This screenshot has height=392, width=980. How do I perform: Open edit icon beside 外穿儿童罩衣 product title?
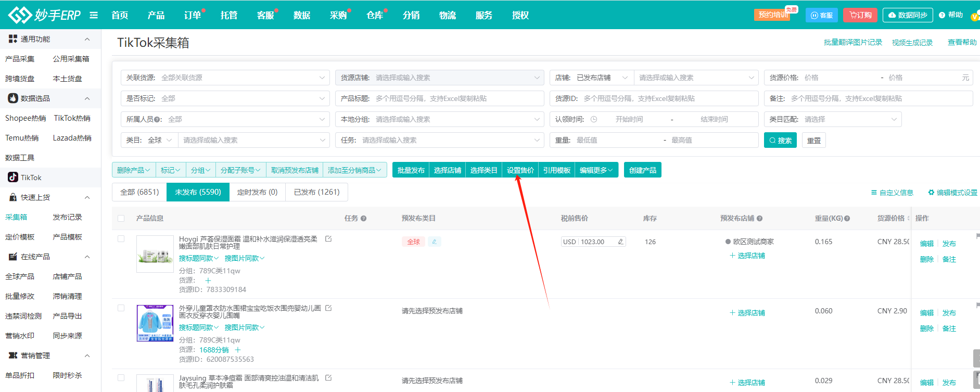(x=328, y=308)
